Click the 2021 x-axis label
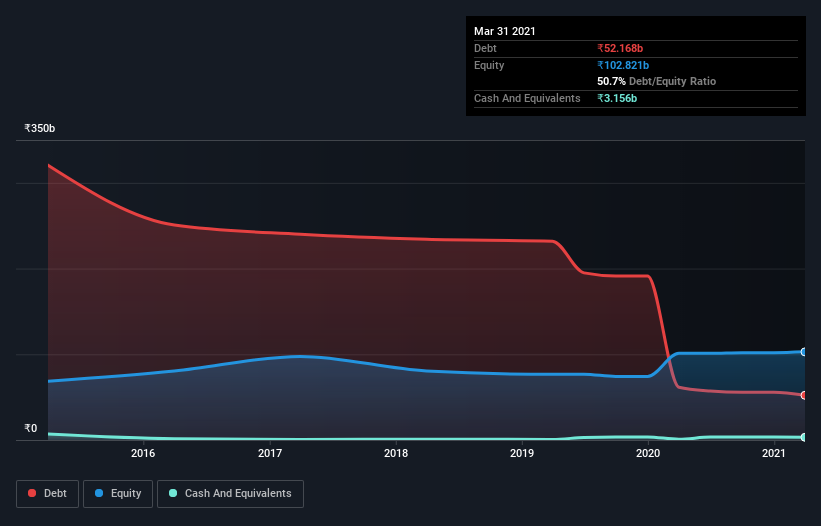The image size is (821, 526). coord(774,453)
